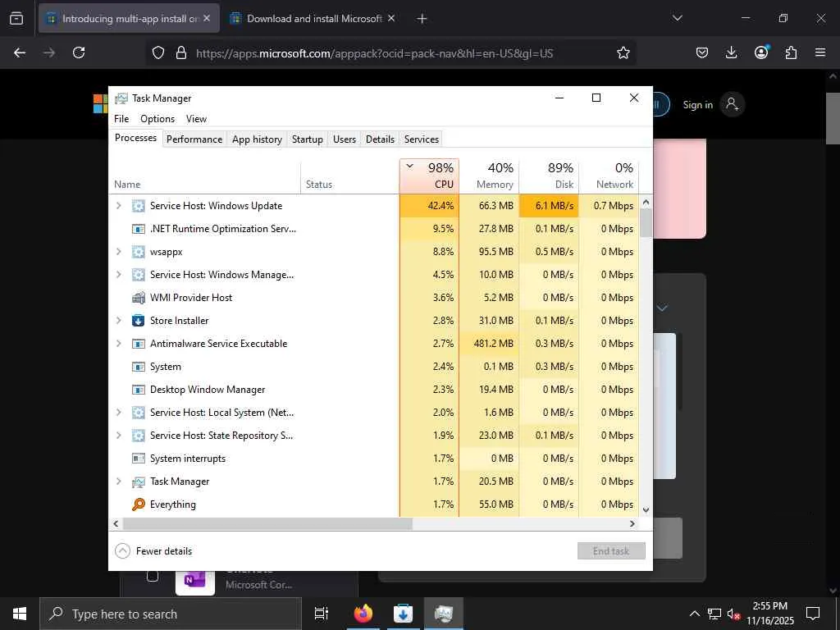Reload the page with the refresh icon
Screen dimensions: 840x630
(79, 52)
